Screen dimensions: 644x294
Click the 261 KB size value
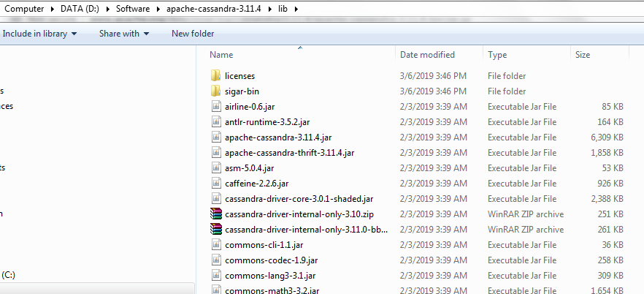coord(610,230)
